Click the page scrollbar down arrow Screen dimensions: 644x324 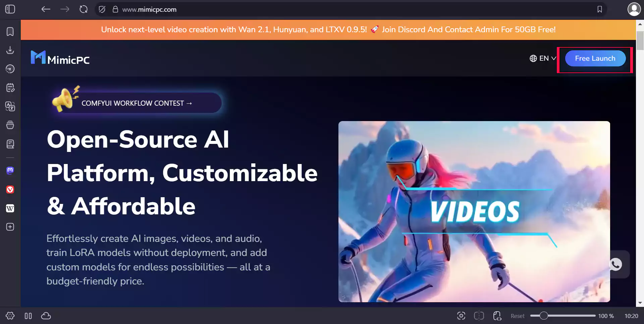pos(640,303)
